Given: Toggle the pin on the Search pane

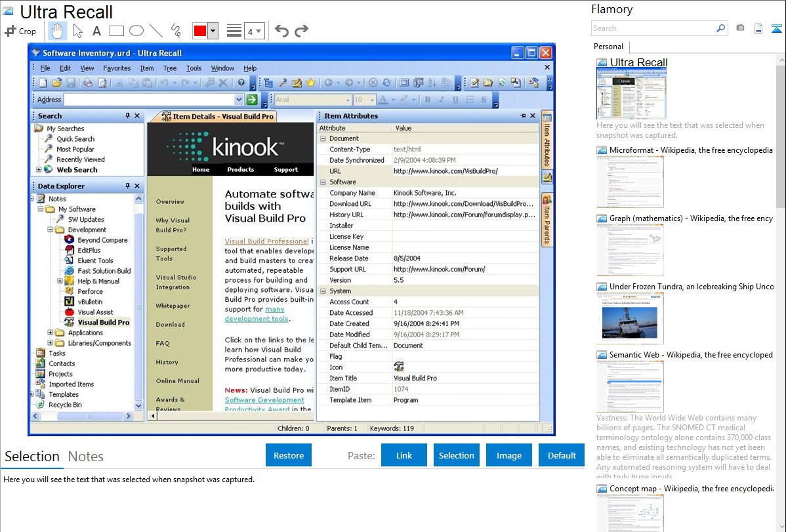Looking at the screenshot, I should pyautogui.click(x=127, y=116).
